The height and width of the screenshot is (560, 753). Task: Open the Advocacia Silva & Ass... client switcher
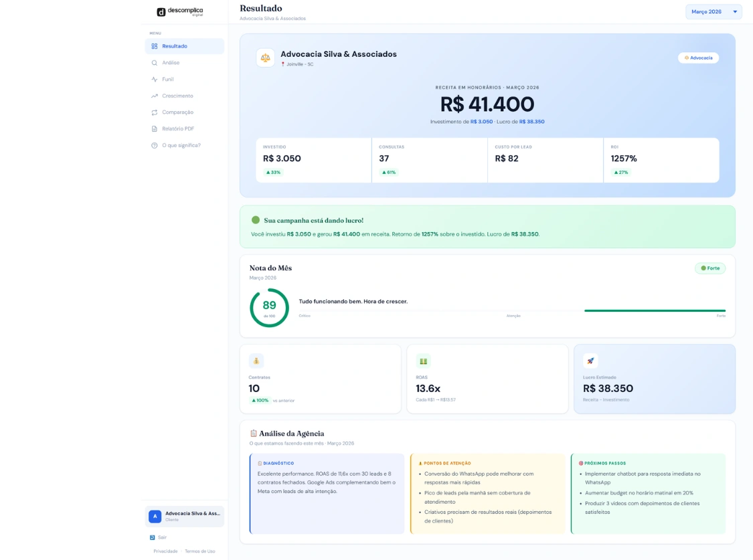click(185, 515)
